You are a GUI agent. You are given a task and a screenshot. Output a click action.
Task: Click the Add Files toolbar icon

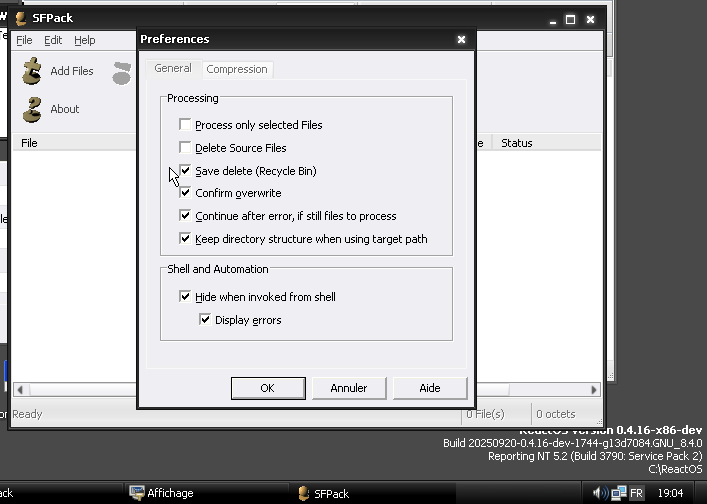33,71
